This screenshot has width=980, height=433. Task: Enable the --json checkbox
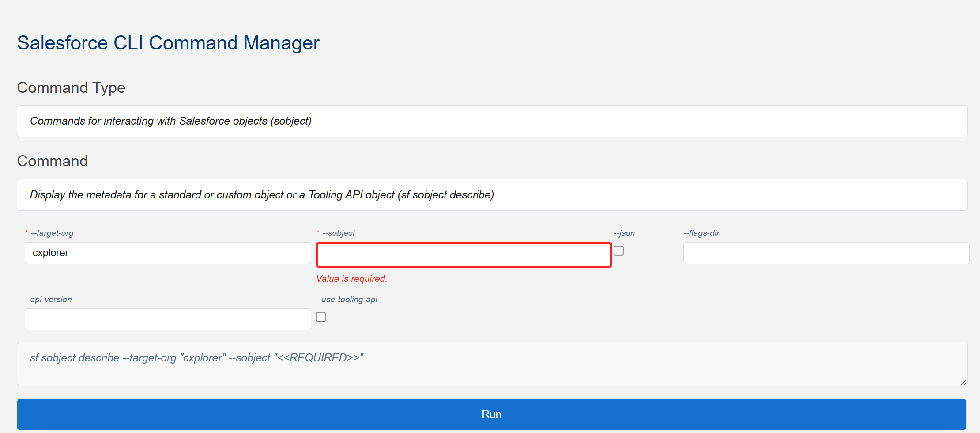[x=618, y=251]
